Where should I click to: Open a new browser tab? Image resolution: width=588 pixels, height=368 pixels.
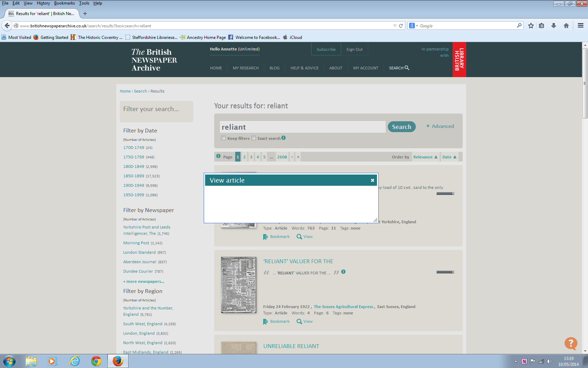pyautogui.click(x=85, y=14)
